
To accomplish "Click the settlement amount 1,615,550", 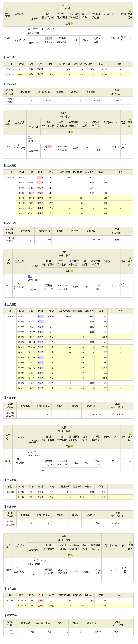I will click(96, 414).
